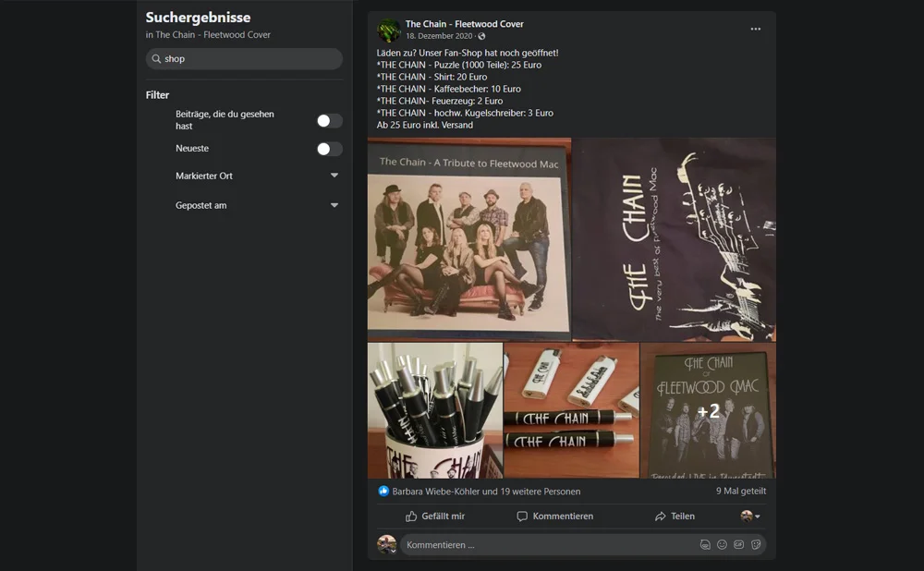Click the search field containing 'shop'

(244, 59)
